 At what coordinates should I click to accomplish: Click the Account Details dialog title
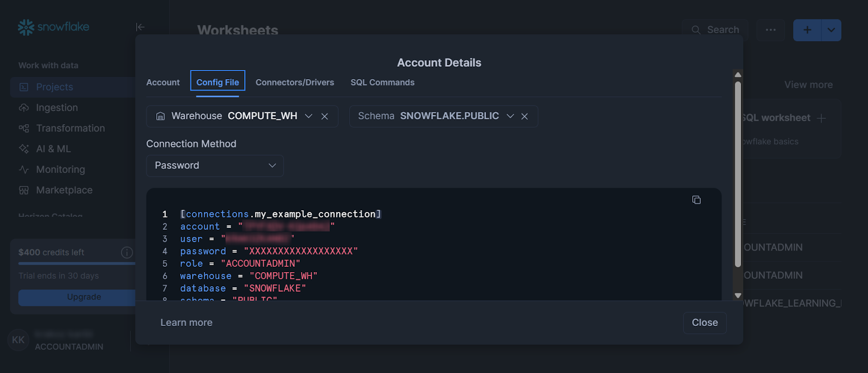tap(439, 62)
